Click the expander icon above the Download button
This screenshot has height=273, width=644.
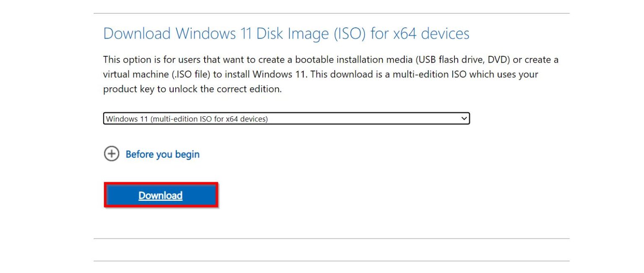[x=112, y=154]
